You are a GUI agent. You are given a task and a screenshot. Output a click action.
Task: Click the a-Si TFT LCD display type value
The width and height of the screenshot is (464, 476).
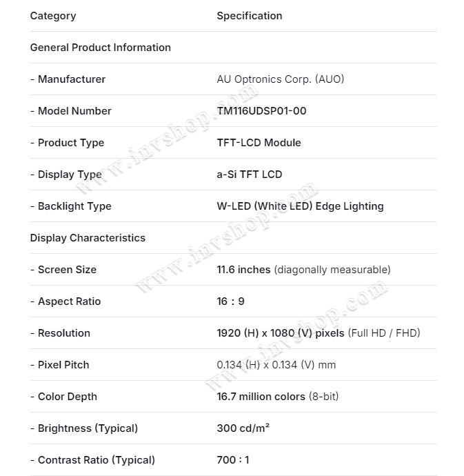(250, 175)
